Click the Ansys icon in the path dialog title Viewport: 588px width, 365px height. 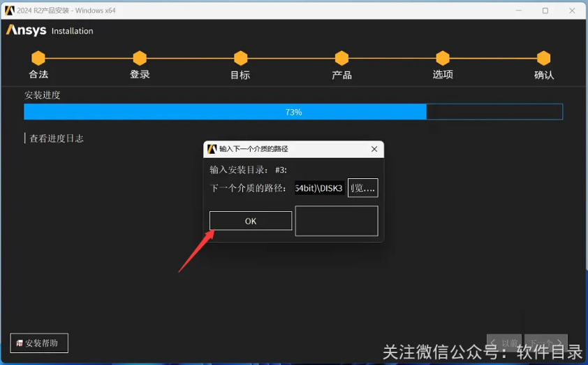[x=212, y=149]
